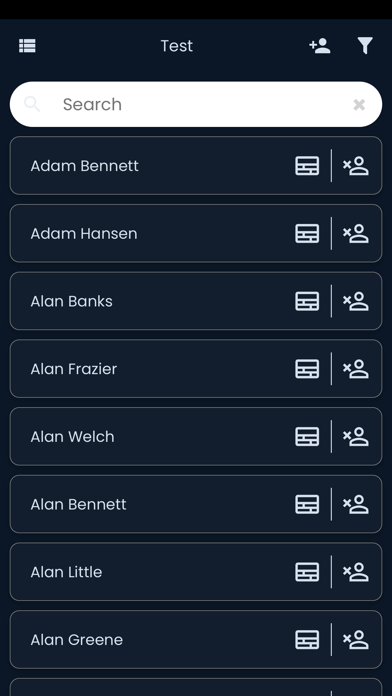Open Alan Frazier's table icon
The height and width of the screenshot is (696, 392).
(x=307, y=369)
